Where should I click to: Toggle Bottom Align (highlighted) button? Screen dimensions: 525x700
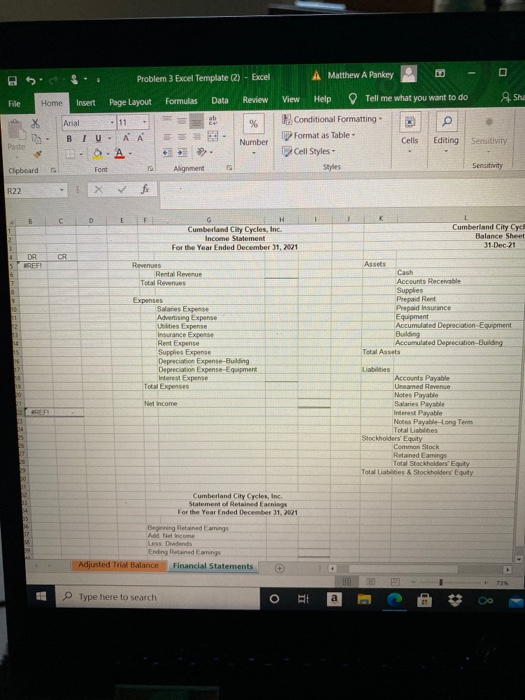[197, 121]
